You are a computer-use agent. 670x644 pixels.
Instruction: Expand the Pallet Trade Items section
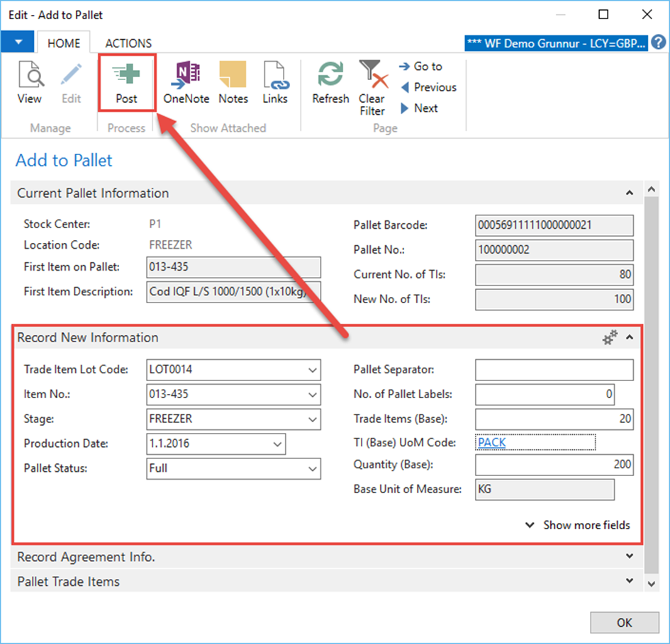coord(630,581)
